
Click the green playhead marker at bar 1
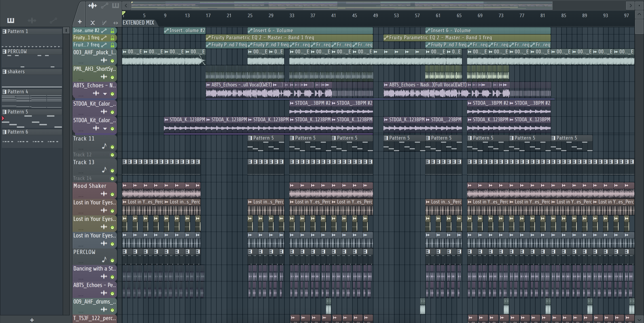click(x=124, y=13)
